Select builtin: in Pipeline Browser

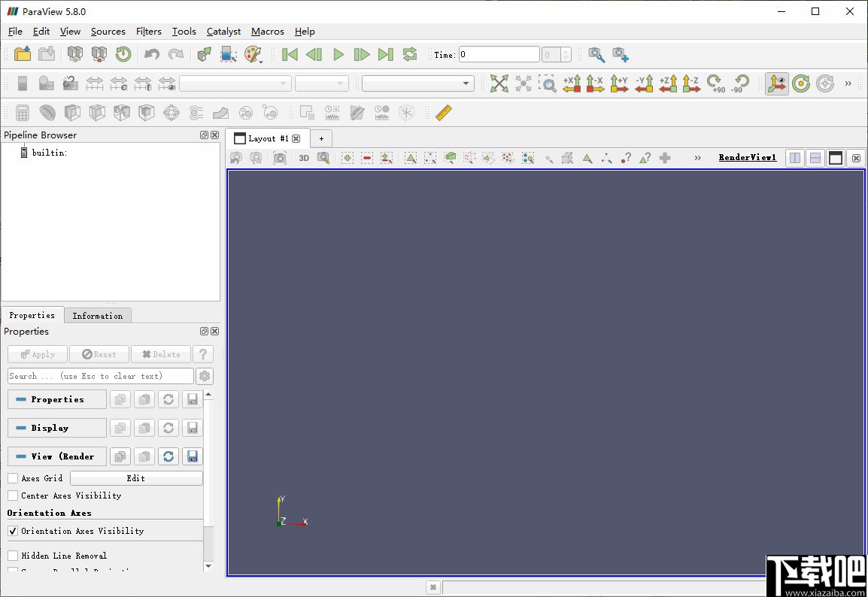pos(50,153)
